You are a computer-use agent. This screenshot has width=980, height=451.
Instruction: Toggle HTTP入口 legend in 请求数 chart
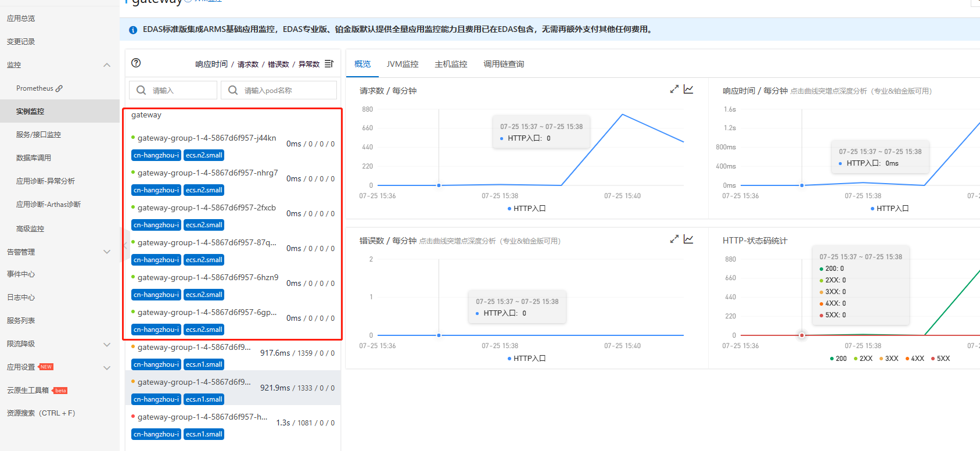tap(527, 208)
